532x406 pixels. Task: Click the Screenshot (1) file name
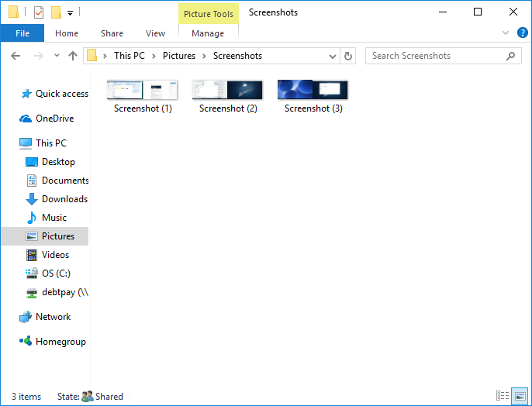[143, 108]
